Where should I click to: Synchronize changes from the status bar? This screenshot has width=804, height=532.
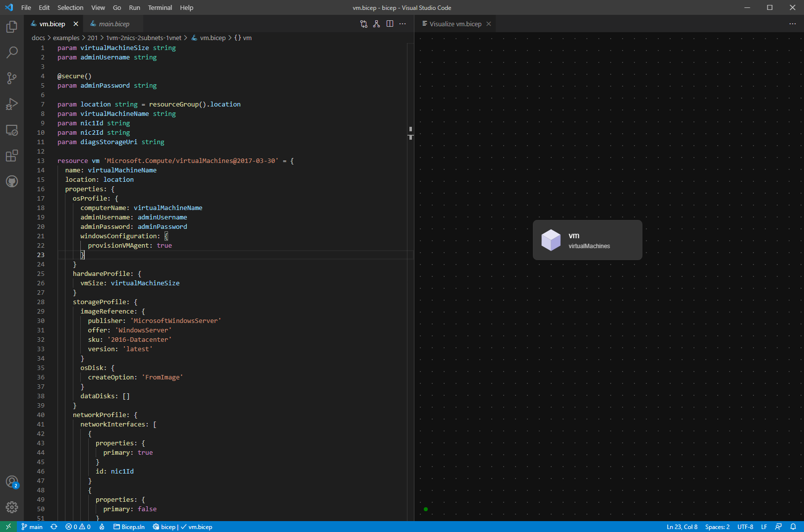click(54, 527)
